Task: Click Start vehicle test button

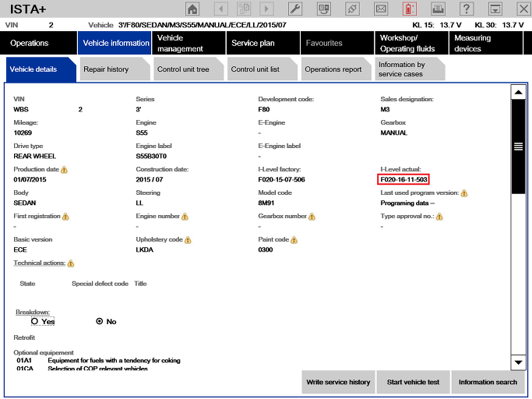Action: 414,382
